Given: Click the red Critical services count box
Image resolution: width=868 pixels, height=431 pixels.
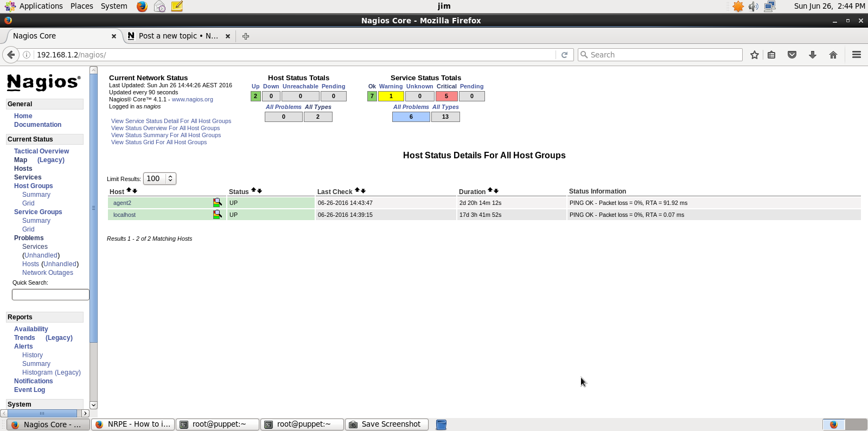Looking at the screenshot, I should [446, 96].
